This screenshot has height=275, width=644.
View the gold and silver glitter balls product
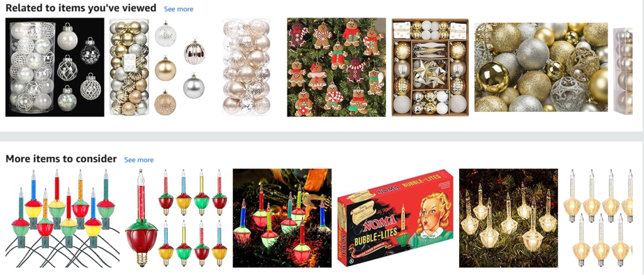541,67
